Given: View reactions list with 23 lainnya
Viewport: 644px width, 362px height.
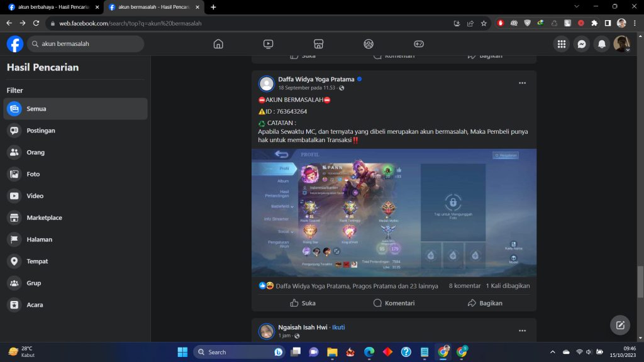Looking at the screenshot, I should pos(357,286).
